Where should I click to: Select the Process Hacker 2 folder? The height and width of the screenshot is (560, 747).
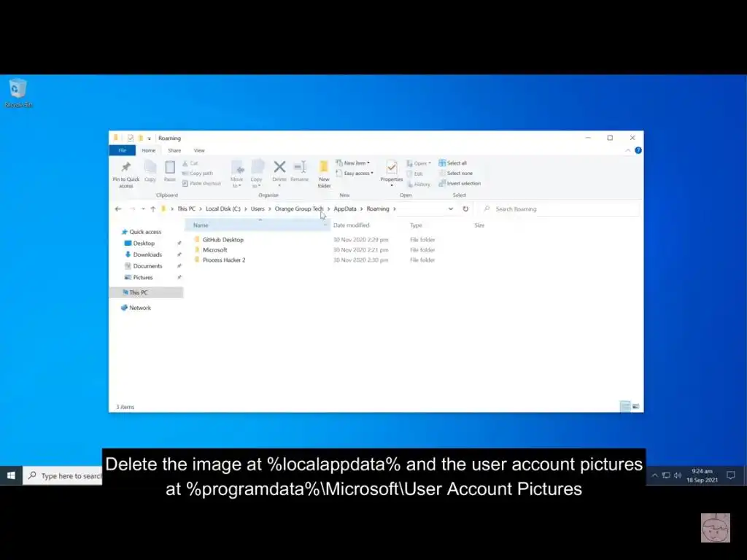pos(224,260)
